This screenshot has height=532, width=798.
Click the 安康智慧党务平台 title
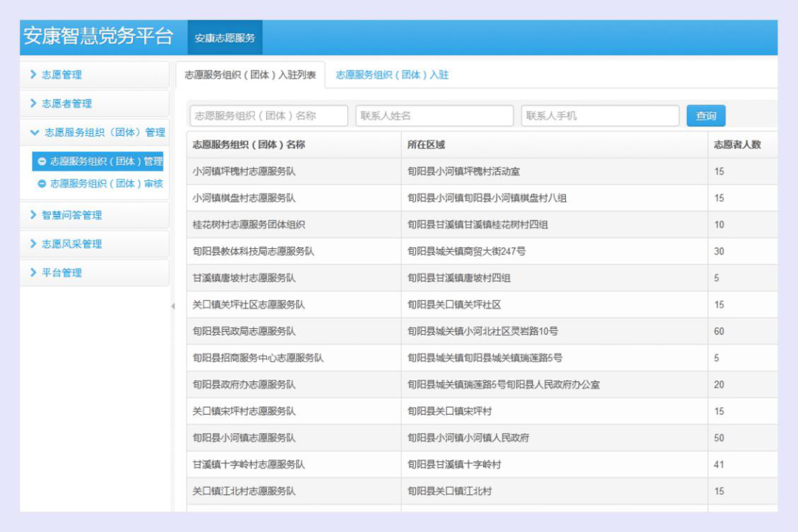98,35
